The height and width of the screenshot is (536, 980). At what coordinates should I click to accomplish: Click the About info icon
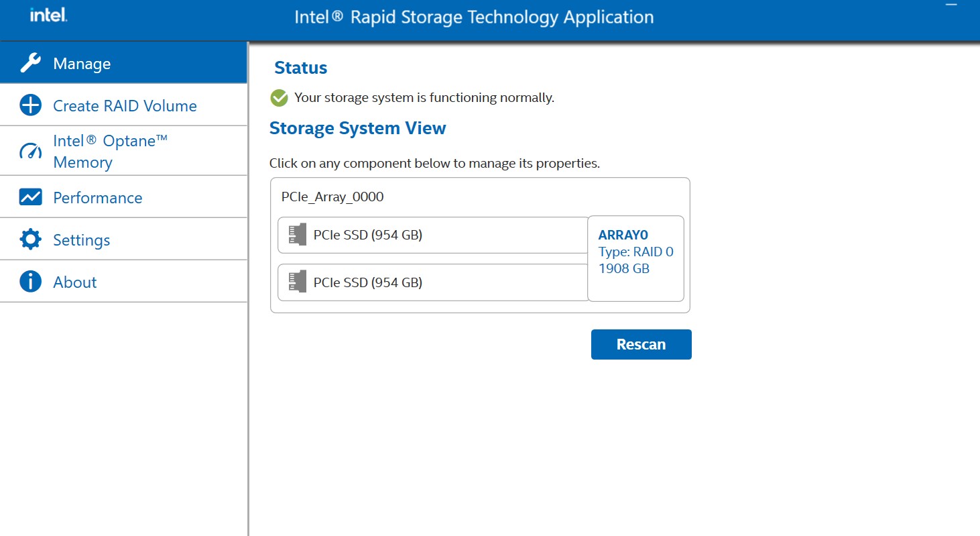coord(30,282)
